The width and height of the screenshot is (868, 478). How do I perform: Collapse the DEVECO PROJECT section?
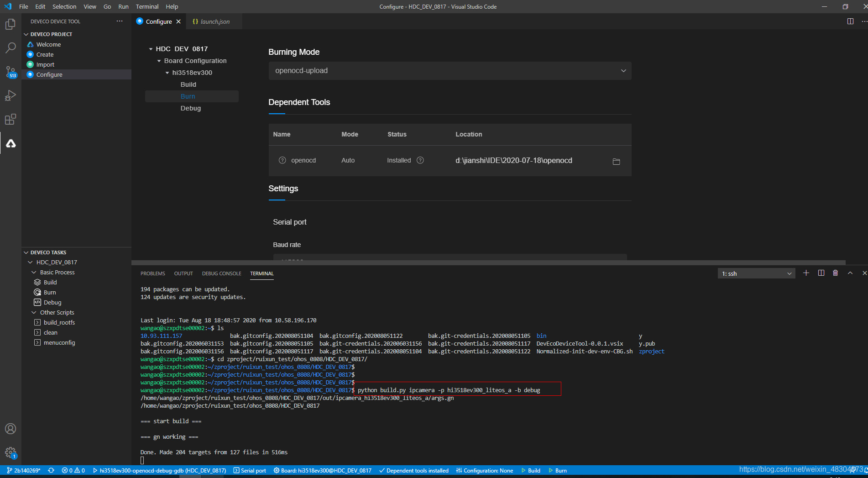pyautogui.click(x=26, y=34)
